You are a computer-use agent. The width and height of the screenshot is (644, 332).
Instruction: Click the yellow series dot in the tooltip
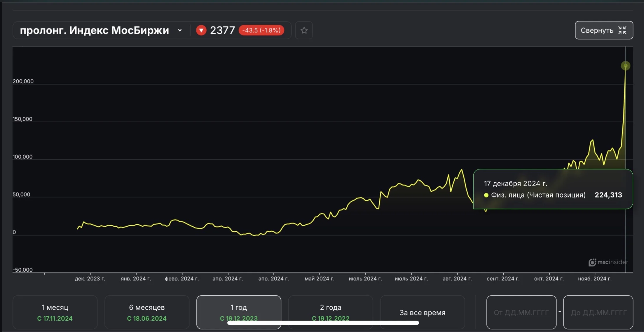[486, 195]
